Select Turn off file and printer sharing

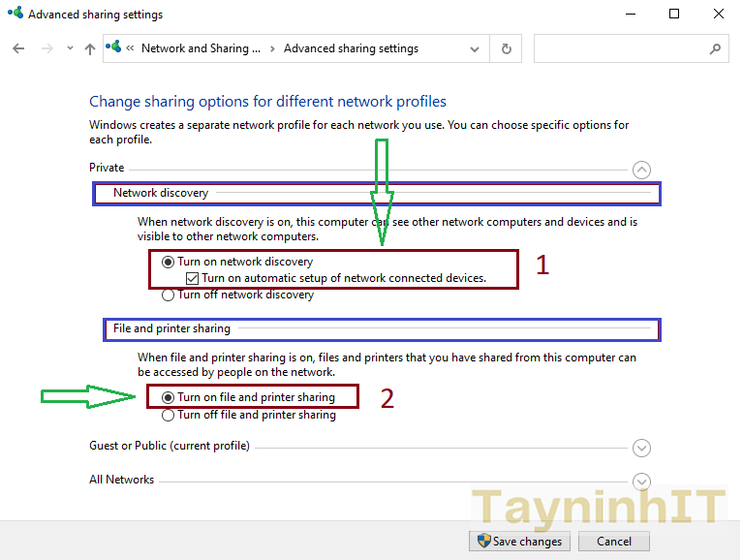tap(169, 415)
